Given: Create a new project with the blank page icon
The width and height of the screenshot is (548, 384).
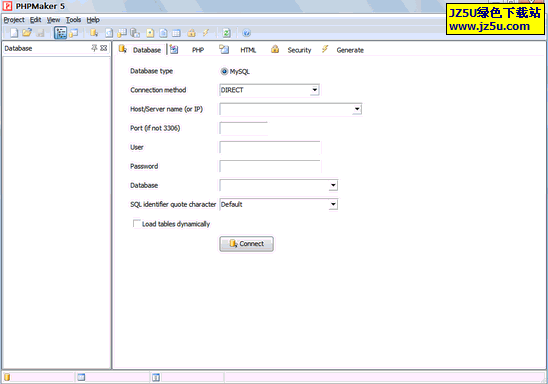Looking at the screenshot, I should [14, 33].
